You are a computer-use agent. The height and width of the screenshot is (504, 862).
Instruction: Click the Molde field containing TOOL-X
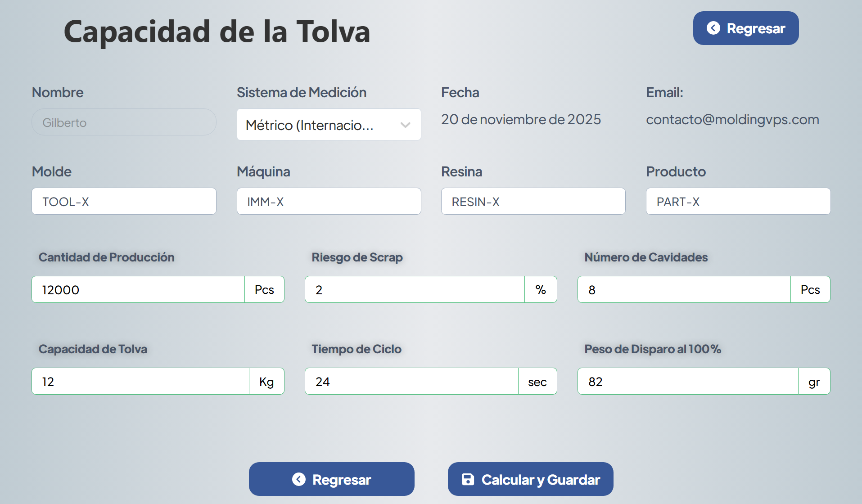[x=124, y=202]
